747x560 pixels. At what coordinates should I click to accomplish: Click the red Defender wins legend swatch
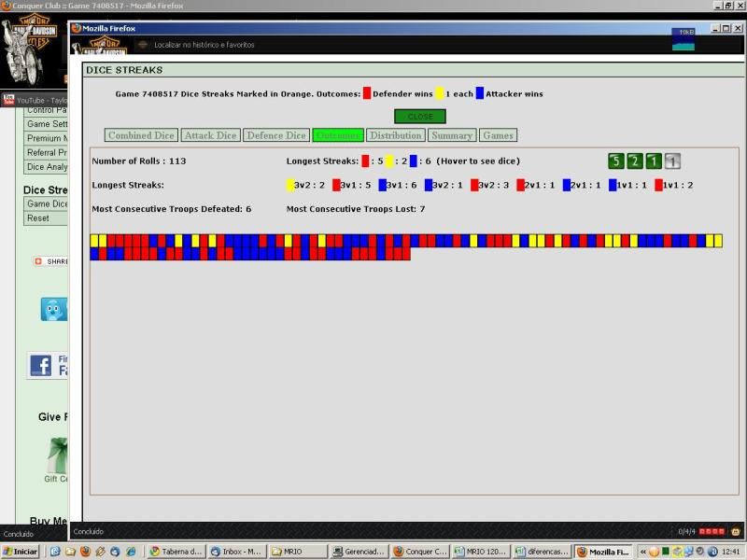point(367,93)
